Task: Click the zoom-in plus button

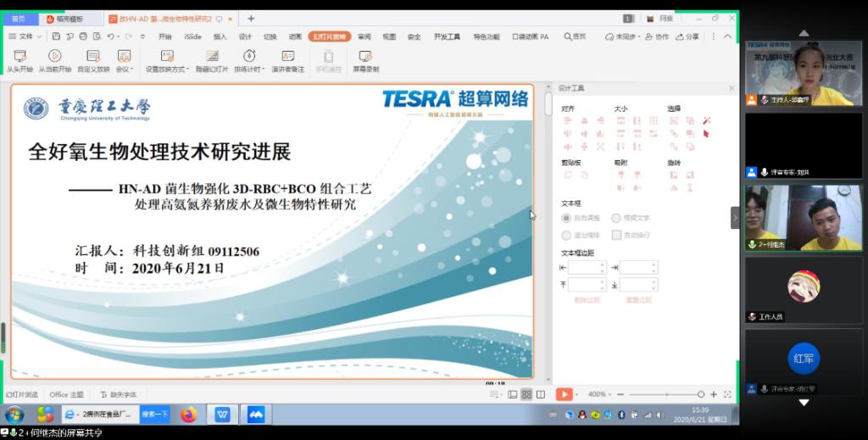Action: [714, 394]
